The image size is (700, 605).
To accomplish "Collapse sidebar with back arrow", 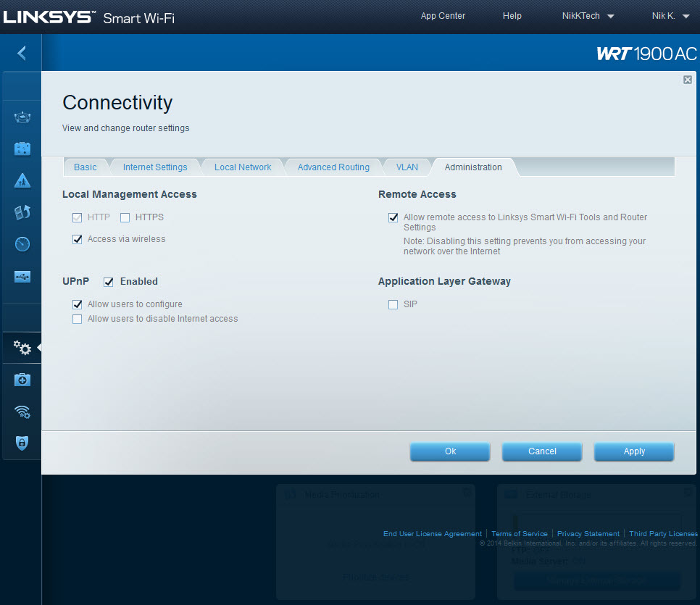I will click(22, 53).
